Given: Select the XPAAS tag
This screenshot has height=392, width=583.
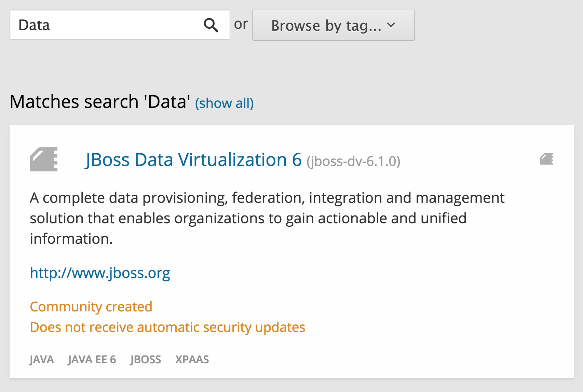Looking at the screenshot, I should click(x=192, y=359).
